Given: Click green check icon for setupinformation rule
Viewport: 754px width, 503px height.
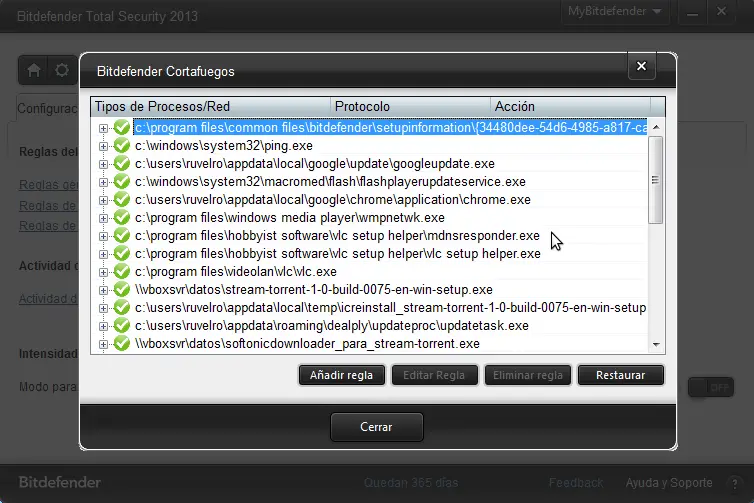Looking at the screenshot, I should 122,127.
